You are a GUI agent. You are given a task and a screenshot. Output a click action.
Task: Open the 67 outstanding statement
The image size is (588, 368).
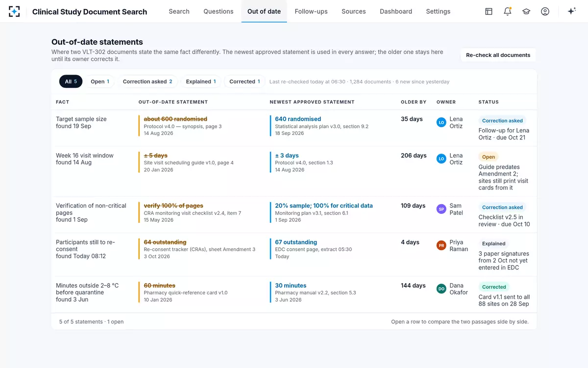[x=296, y=242]
